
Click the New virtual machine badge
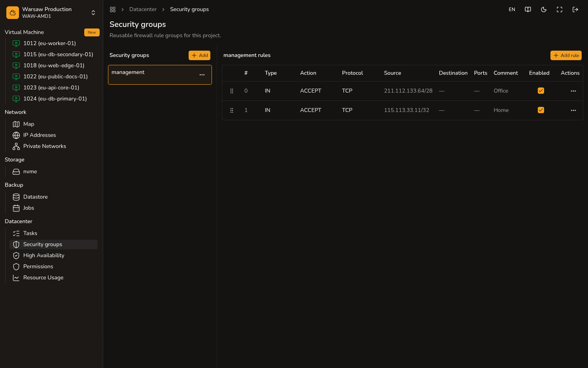pos(92,32)
